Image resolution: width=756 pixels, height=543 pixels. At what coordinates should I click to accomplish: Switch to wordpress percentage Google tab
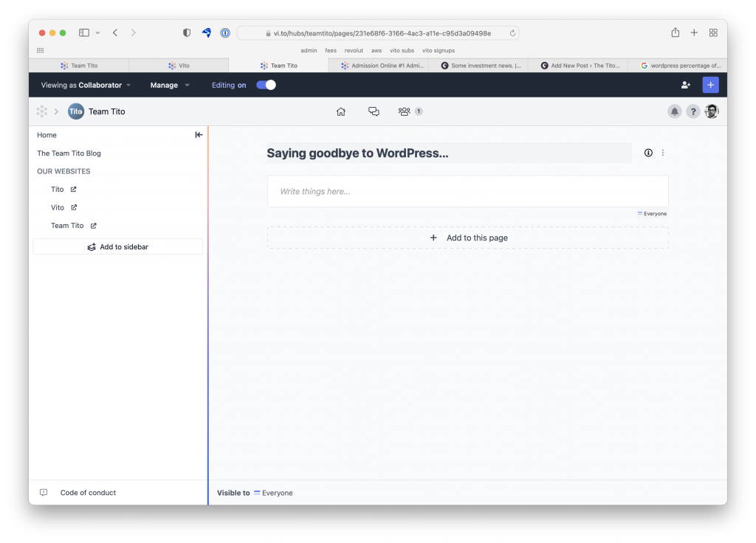coord(678,66)
